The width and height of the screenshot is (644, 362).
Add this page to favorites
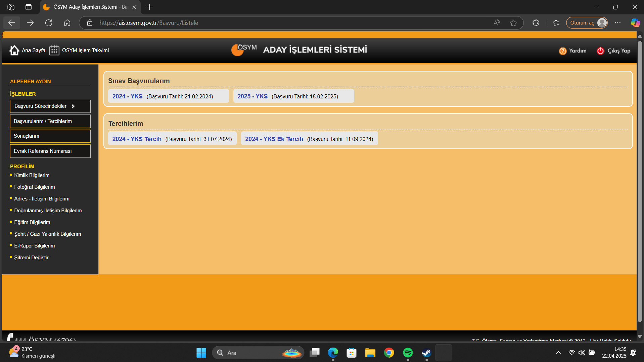(513, 23)
